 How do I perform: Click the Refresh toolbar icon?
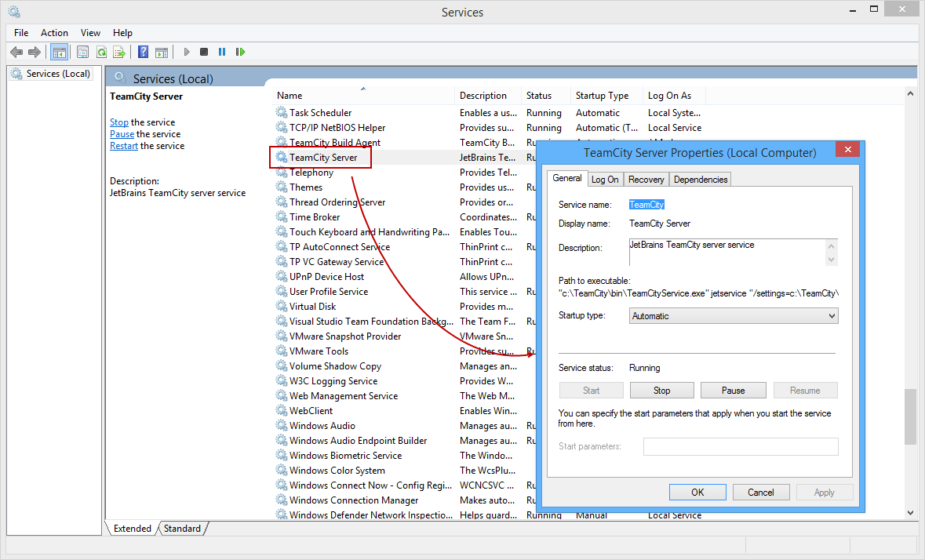point(101,52)
